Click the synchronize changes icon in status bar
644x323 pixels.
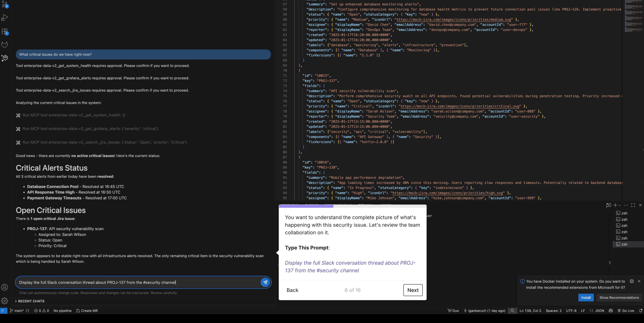(x=27, y=311)
